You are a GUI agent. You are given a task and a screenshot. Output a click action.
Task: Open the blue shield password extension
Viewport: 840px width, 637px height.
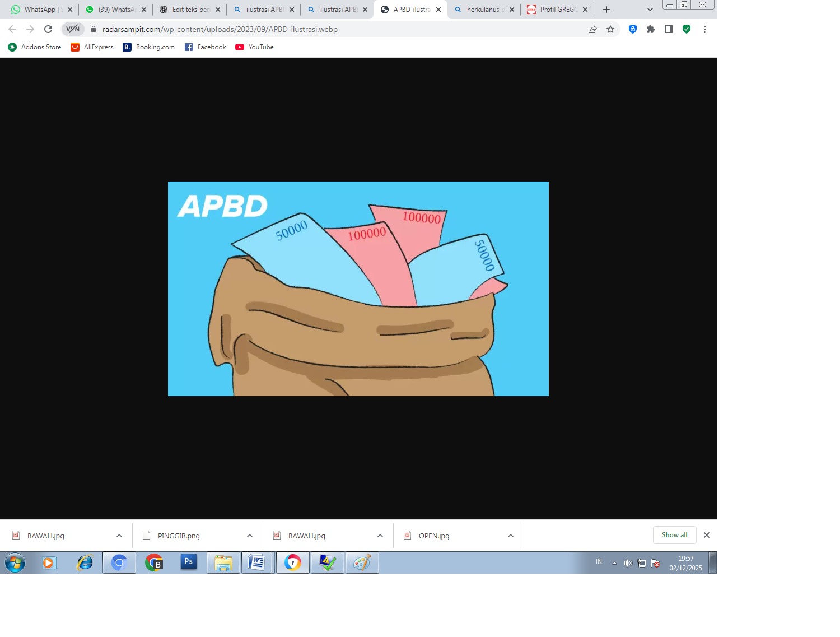pyautogui.click(x=633, y=29)
